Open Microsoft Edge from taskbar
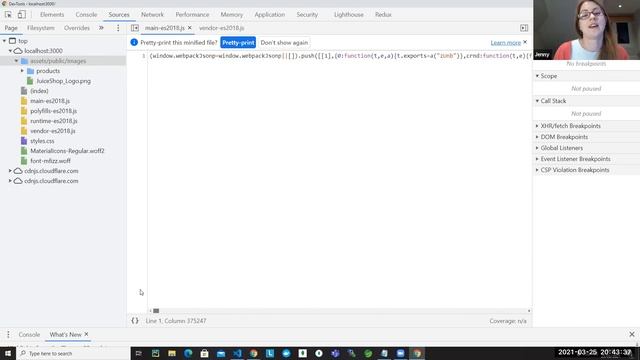This screenshot has width=640, height=360. [x=188, y=353]
